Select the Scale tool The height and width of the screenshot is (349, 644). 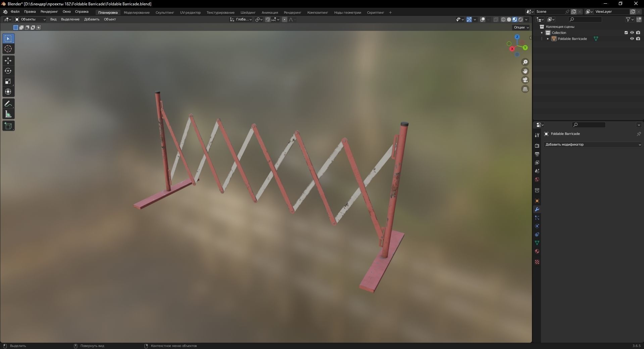8,82
